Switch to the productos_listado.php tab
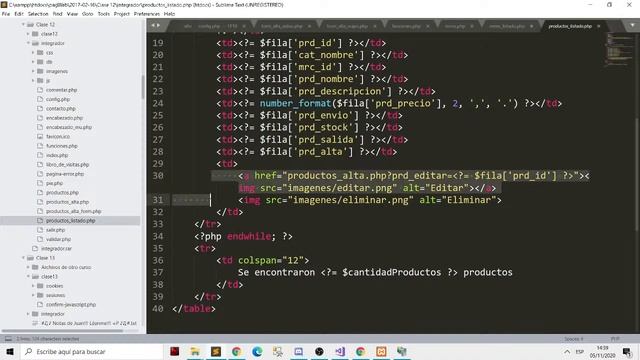 pos(570,26)
